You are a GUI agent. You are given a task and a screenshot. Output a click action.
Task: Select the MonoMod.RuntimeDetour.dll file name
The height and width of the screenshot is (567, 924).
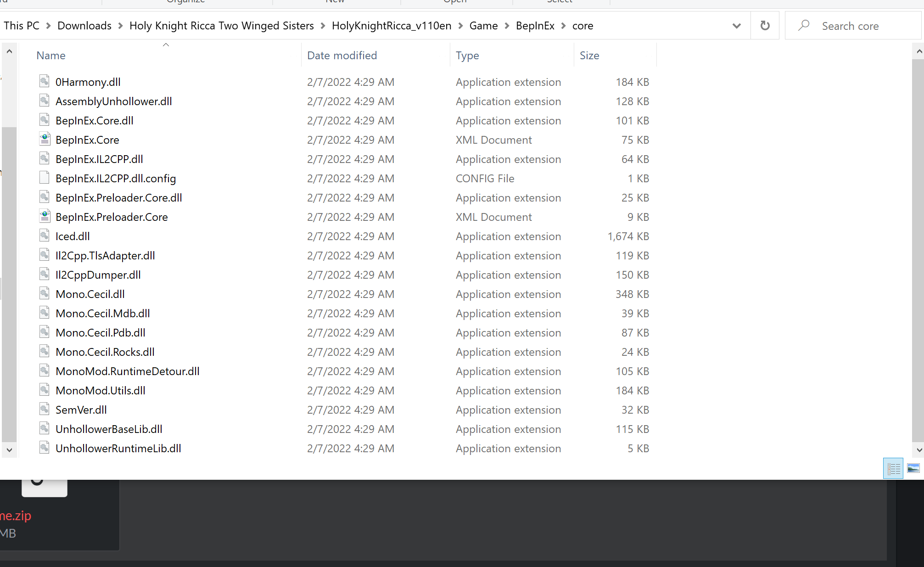click(x=128, y=371)
